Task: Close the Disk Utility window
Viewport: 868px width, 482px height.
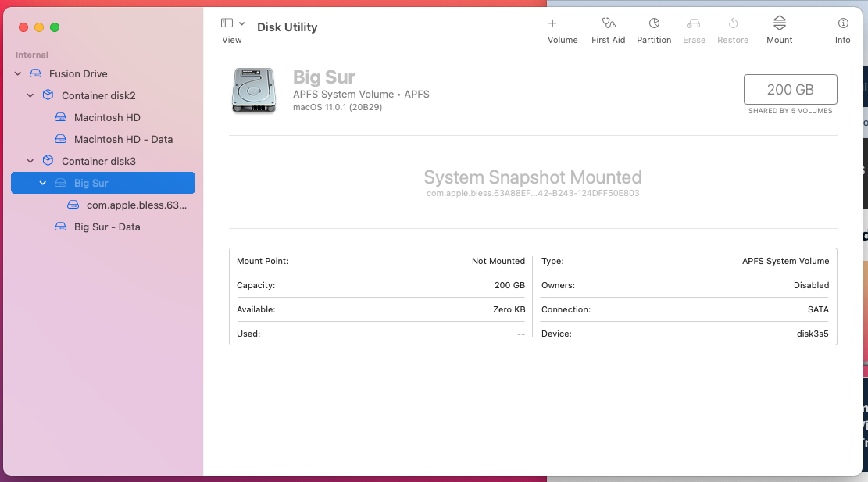Action: coord(23,27)
